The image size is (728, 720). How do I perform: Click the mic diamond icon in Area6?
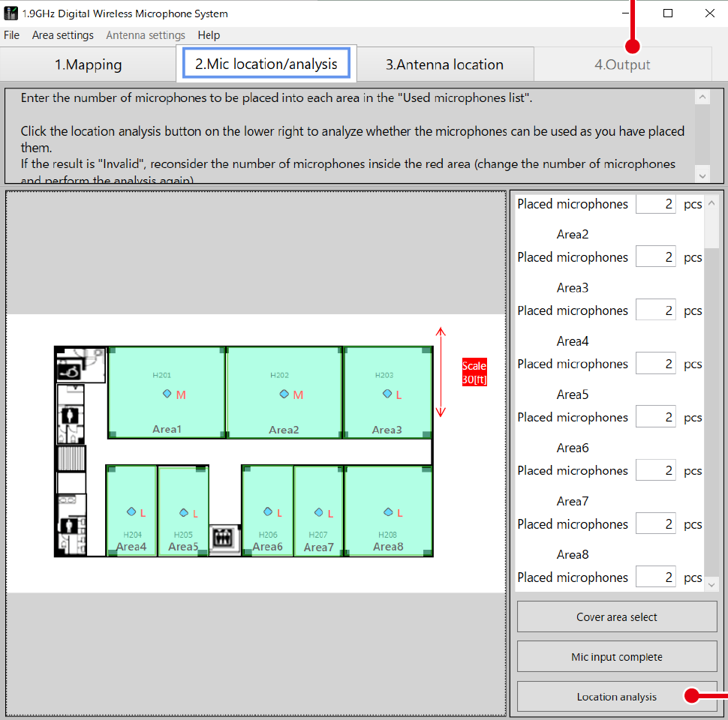[268, 511]
